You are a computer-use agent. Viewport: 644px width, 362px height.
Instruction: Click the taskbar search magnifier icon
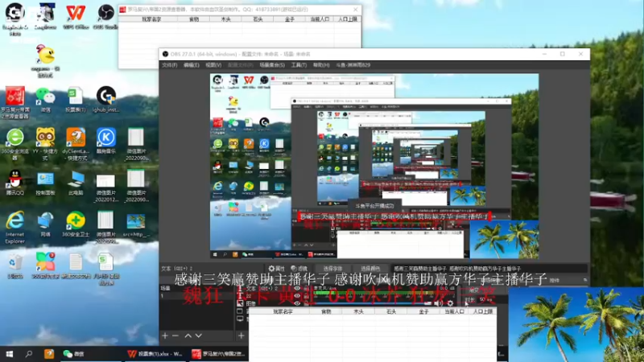29,354
